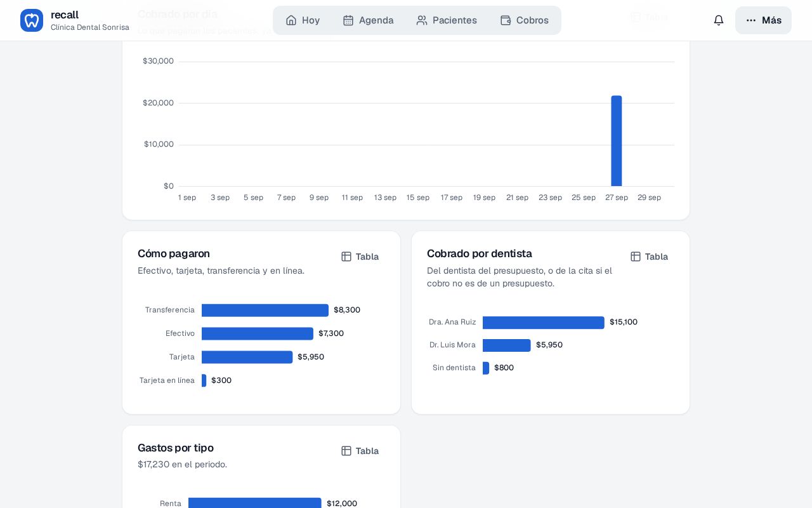Switch to the Agenda tab
The width and height of the screenshot is (812, 508).
[368, 20]
